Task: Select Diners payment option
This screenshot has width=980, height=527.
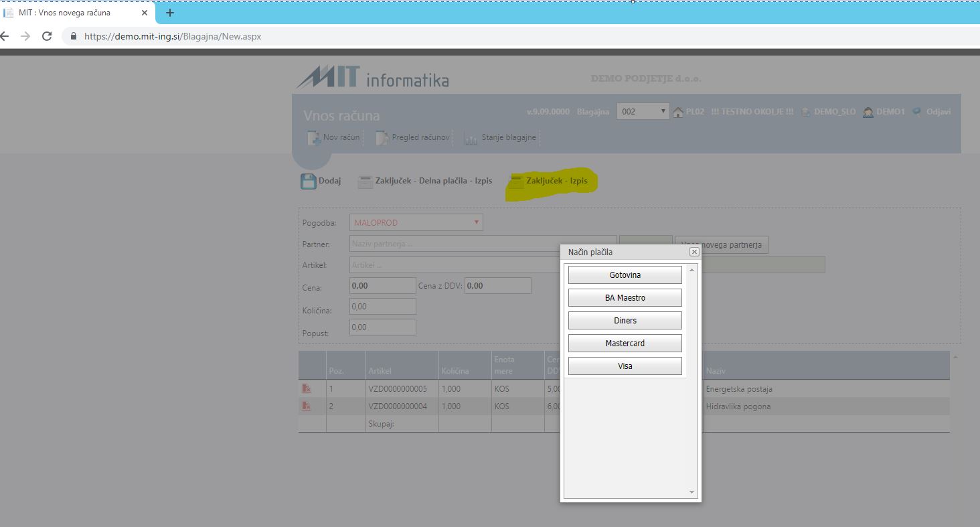Action: (625, 321)
